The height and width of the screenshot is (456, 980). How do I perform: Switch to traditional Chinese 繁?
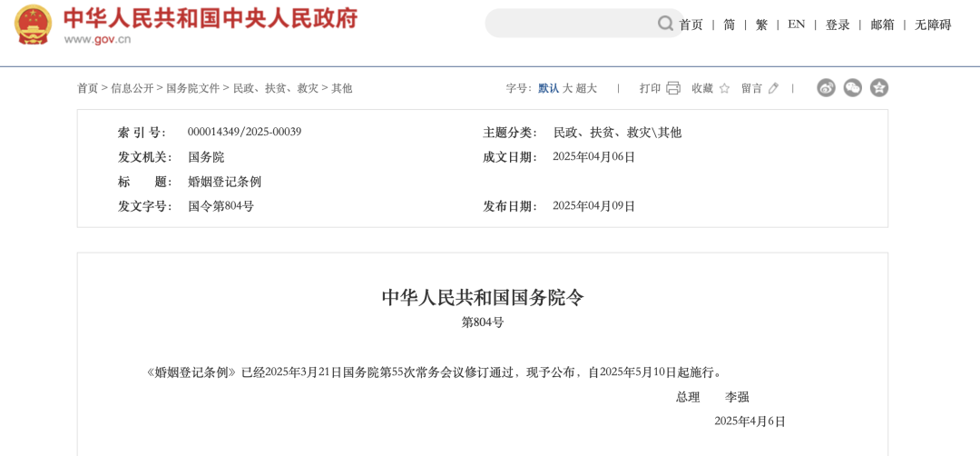(761, 25)
